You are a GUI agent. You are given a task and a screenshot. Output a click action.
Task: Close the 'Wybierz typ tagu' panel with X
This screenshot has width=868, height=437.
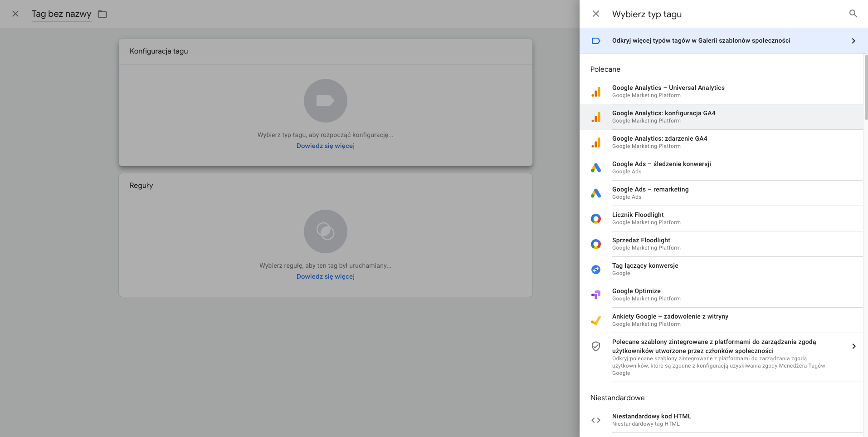(x=596, y=14)
